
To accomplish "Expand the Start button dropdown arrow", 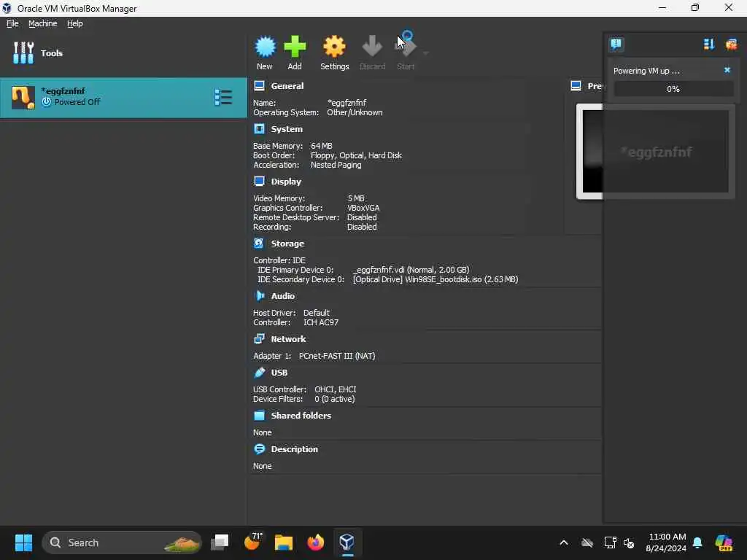I will (425, 52).
